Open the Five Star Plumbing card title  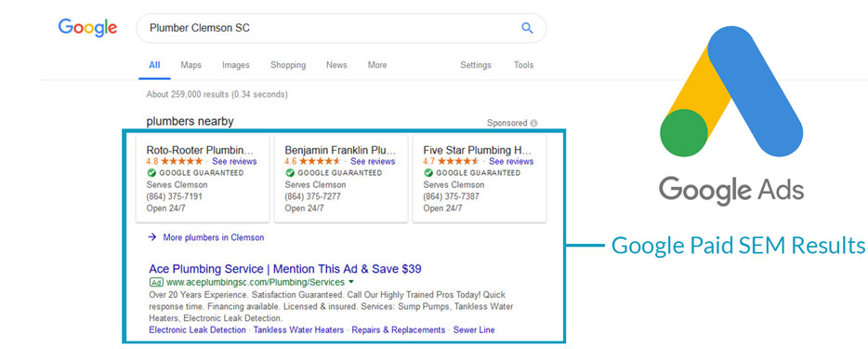(477, 150)
